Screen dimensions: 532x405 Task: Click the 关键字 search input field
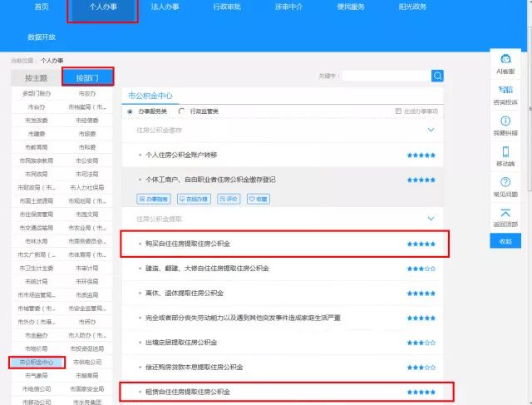[x=386, y=76]
